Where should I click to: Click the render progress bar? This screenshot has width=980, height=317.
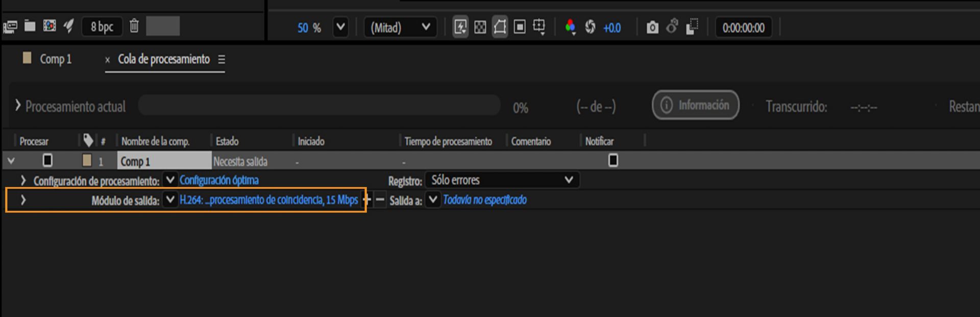pyautogui.click(x=319, y=105)
